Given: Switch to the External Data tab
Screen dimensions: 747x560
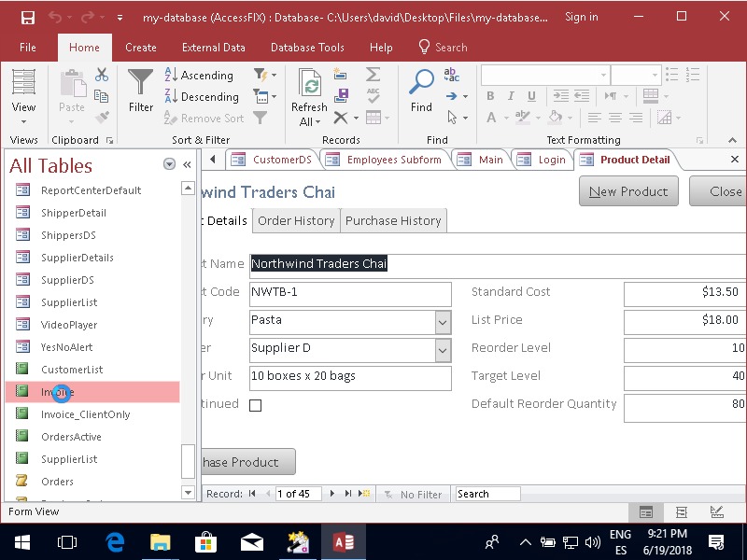Looking at the screenshot, I should point(214,48).
